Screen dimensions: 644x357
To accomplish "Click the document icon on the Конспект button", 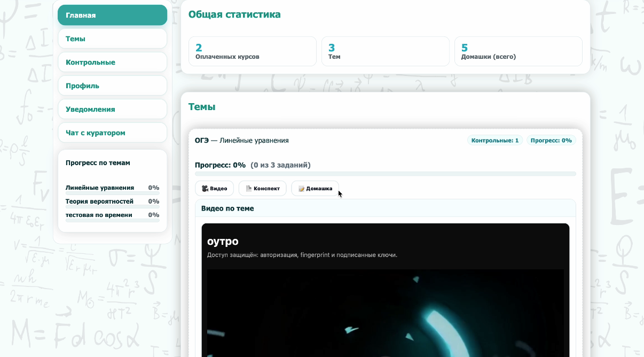I will coord(248,189).
